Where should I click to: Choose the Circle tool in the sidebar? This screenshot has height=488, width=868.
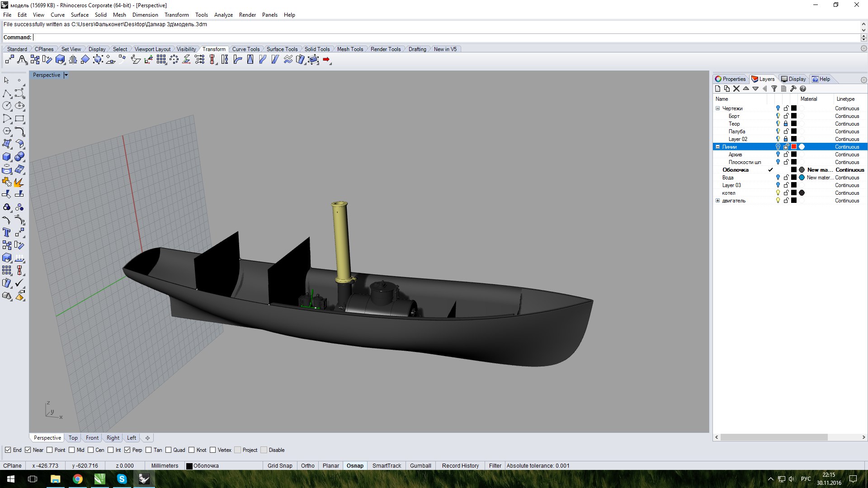7,106
